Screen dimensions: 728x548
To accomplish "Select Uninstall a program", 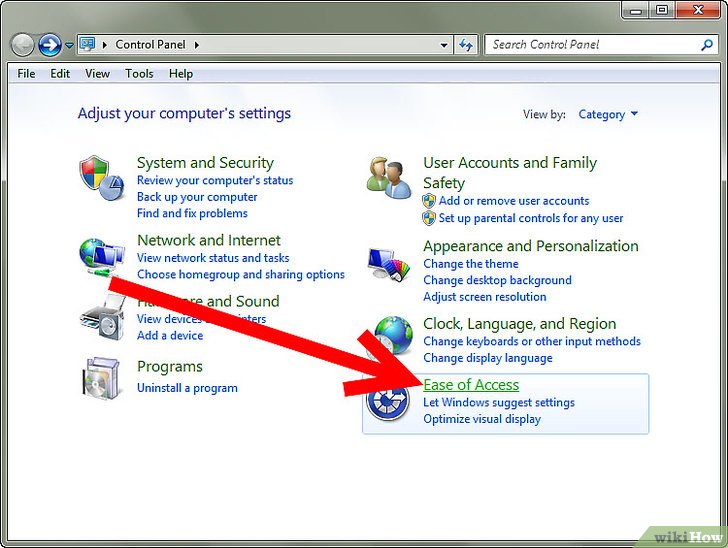I will 187,388.
